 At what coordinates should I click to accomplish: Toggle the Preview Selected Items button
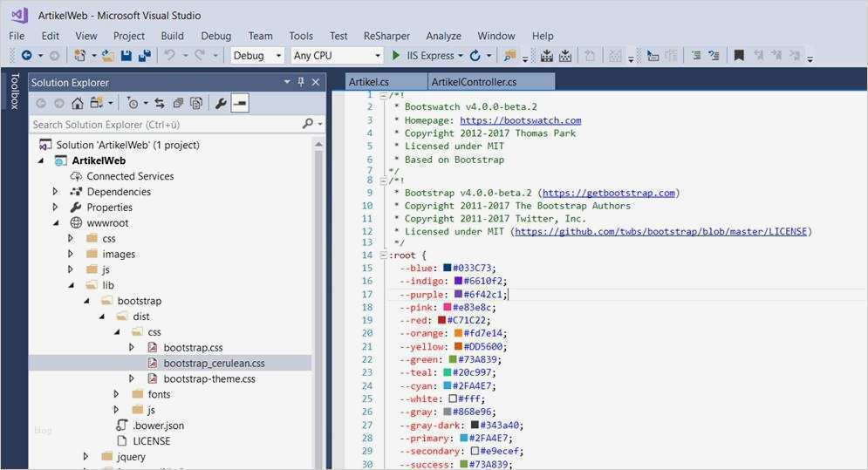240,103
